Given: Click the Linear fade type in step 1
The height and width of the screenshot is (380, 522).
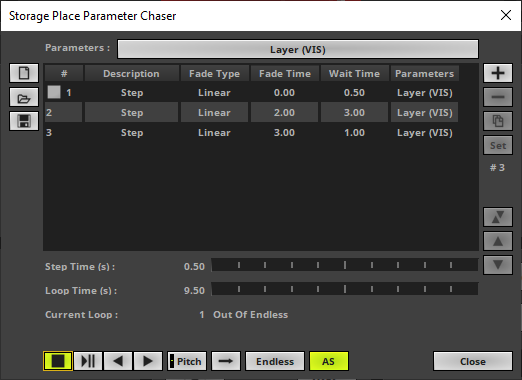Looking at the screenshot, I should [214, 92].
